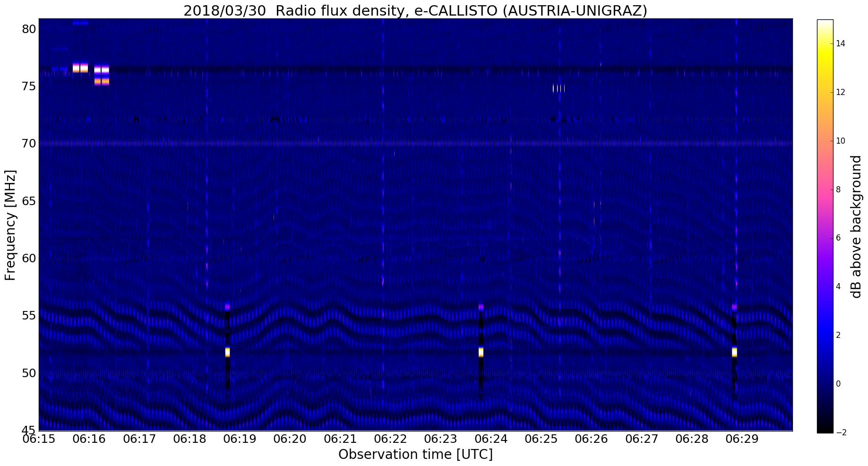
Task: Click the 06:19 time tick label
Action: (x=240, y=439)
